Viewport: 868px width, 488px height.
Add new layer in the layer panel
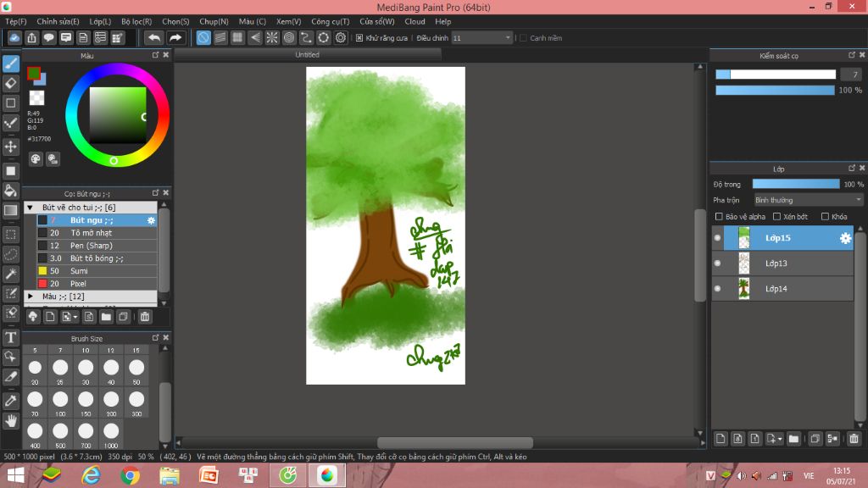click(721, 439)
